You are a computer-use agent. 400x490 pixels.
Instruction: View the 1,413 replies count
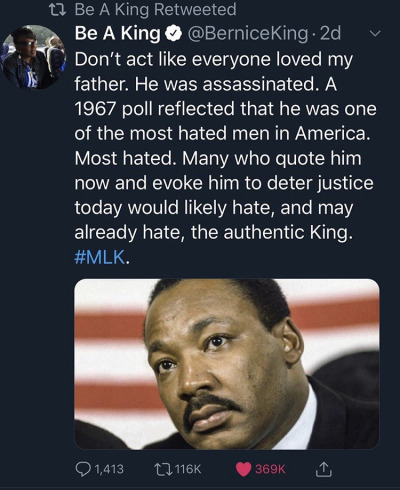tap(109, 469)
